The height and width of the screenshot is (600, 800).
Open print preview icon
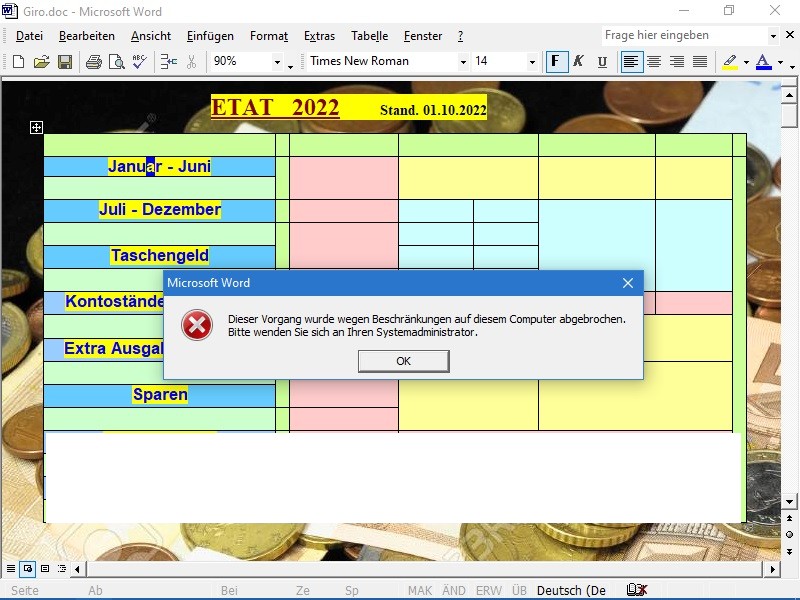coord(117,62)
